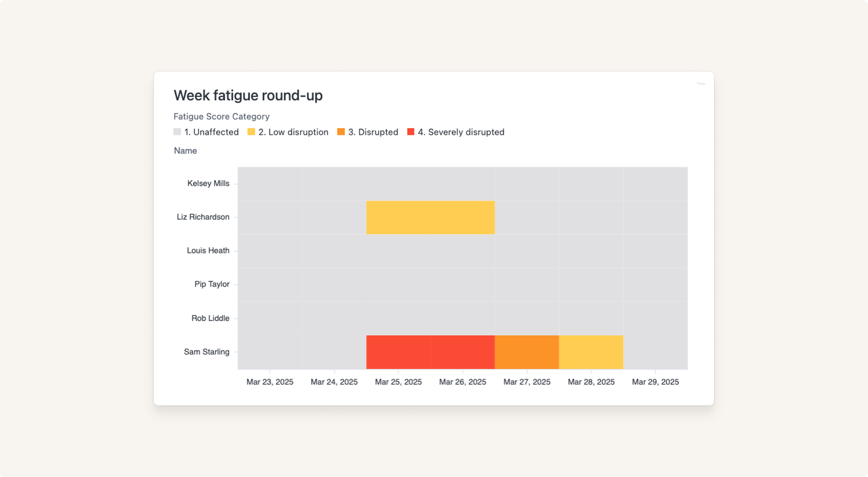Viewport: 868px width, 477px height.
Task: Click the Louis Heath row label
Action: tap(208, 250)
